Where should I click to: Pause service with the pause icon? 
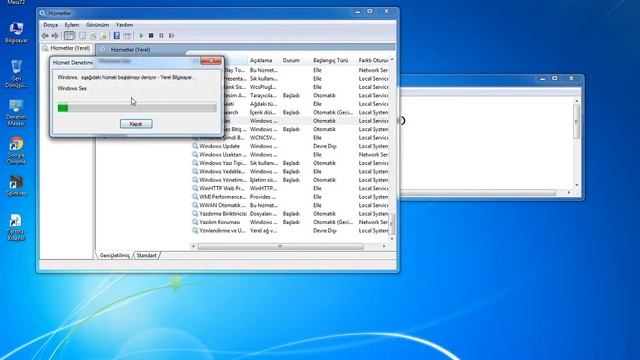[x=161, y=36]
